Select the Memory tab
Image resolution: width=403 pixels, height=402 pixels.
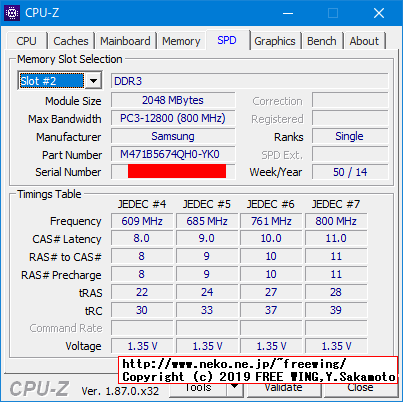point(181,41)
